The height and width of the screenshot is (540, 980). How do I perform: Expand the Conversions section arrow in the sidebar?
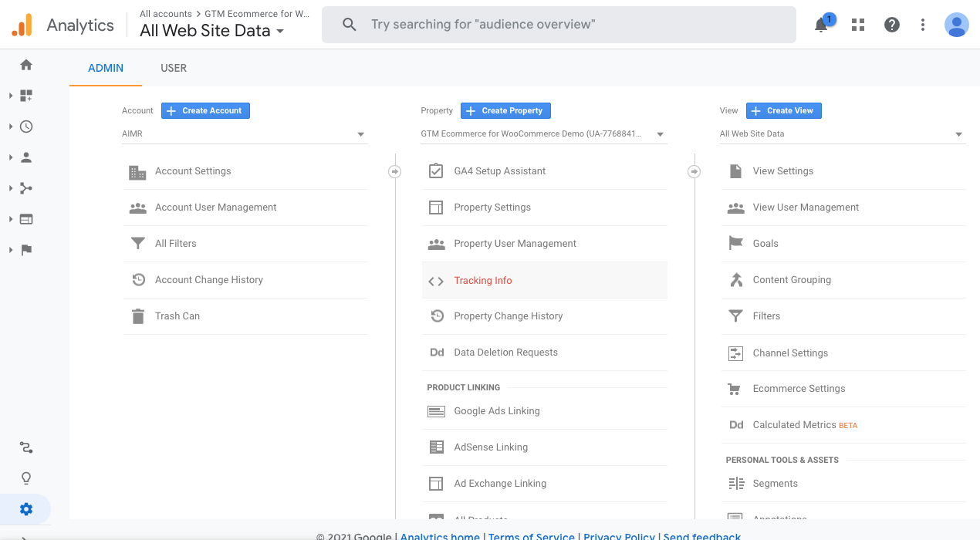coord(11,250)
